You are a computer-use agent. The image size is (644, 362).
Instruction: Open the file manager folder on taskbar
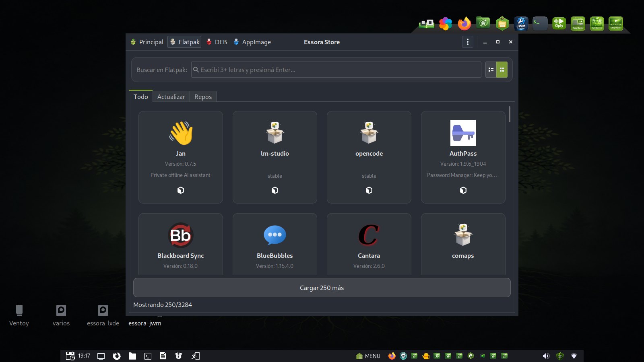pos(132,356)
